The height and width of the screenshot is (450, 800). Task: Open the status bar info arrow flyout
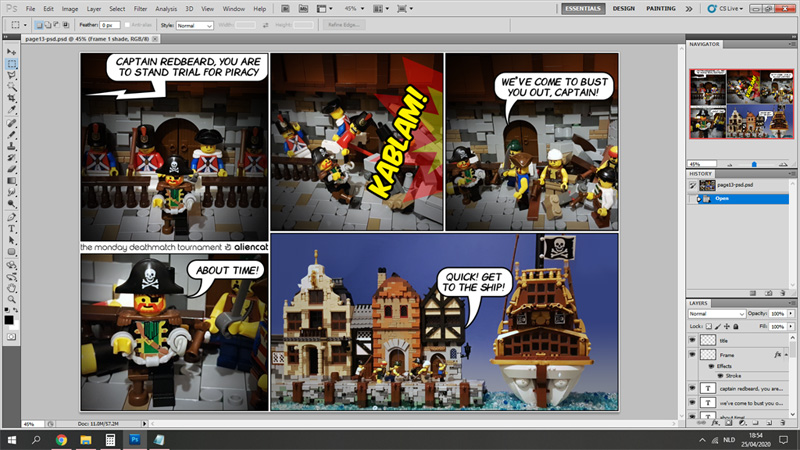tap(144, 423)
